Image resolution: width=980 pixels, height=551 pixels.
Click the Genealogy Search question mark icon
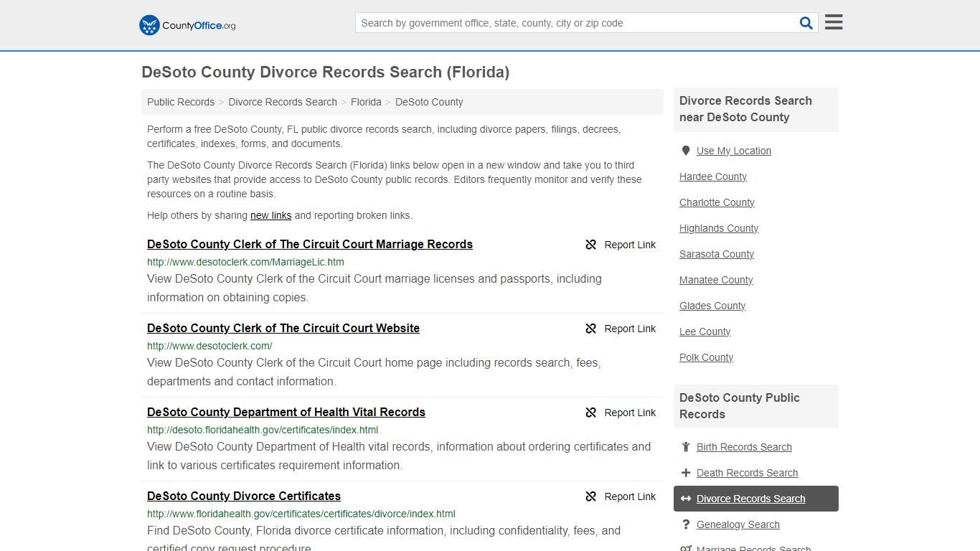tap(686, 524)
